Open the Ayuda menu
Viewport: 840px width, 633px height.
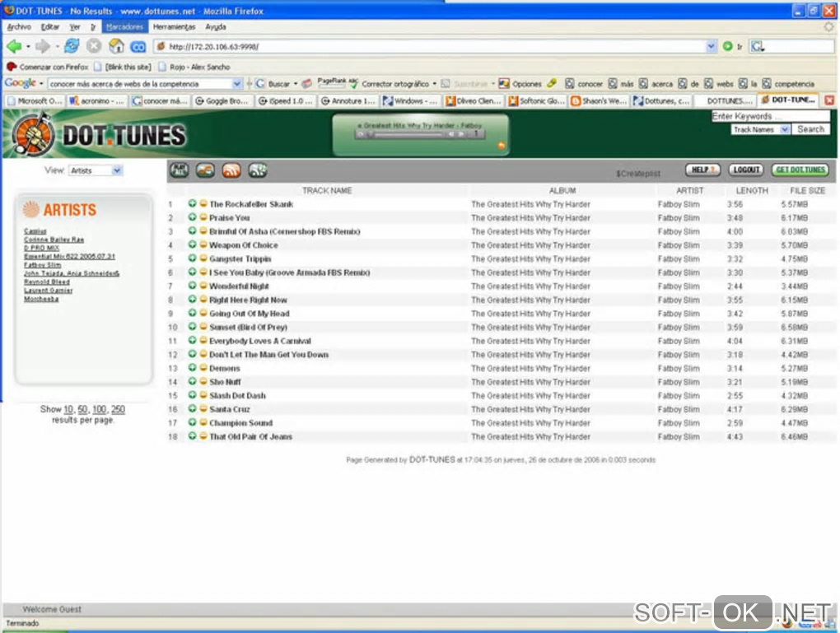pyautogui.click(x=216, y=27)
